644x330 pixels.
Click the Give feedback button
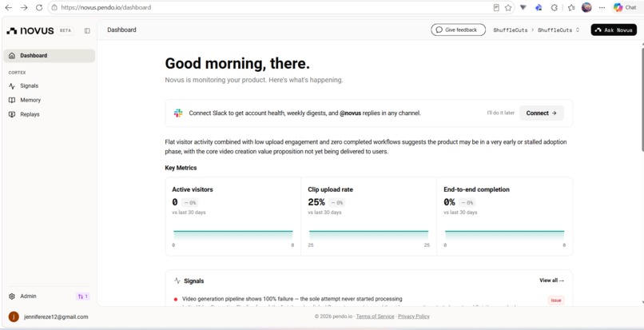click(x=458, y=30)
